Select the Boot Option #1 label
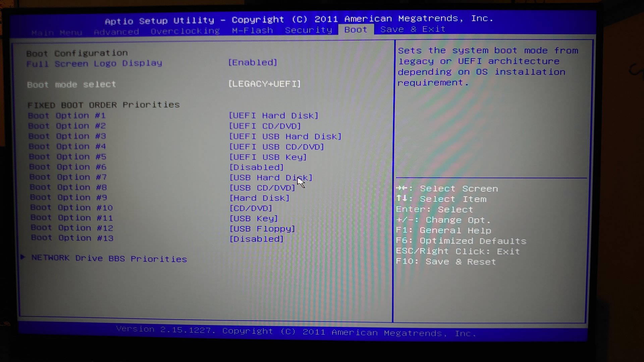 tap(66, 116)
